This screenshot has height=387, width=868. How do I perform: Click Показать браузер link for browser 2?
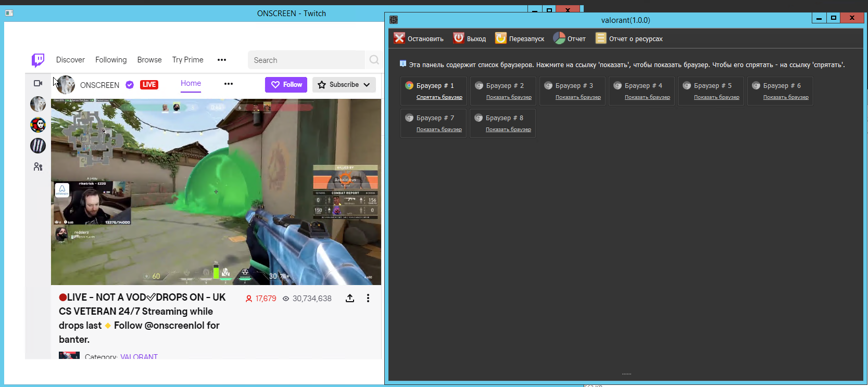pyautogui.click(x=509, y=97)
